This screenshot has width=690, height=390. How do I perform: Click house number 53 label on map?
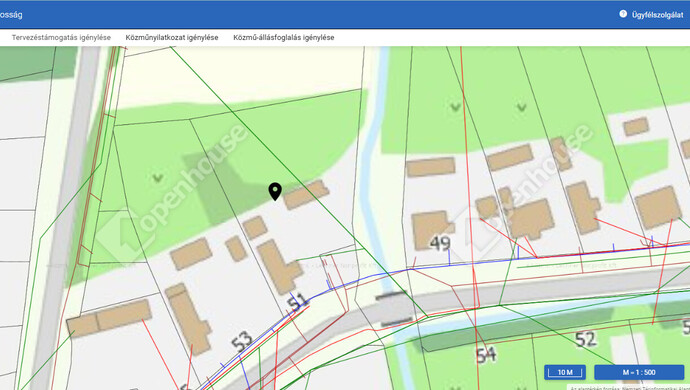point(242,341)
